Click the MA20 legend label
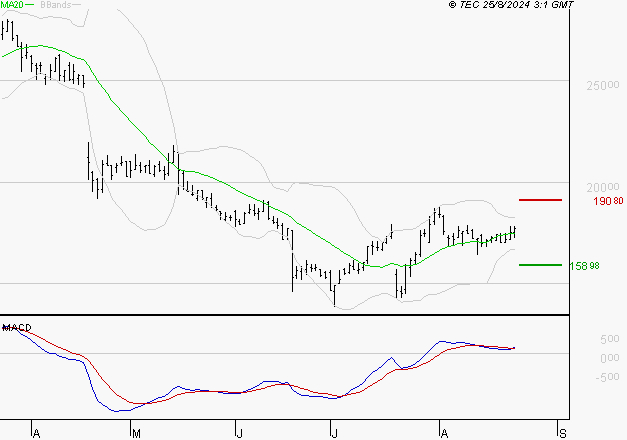 (12, 5)
